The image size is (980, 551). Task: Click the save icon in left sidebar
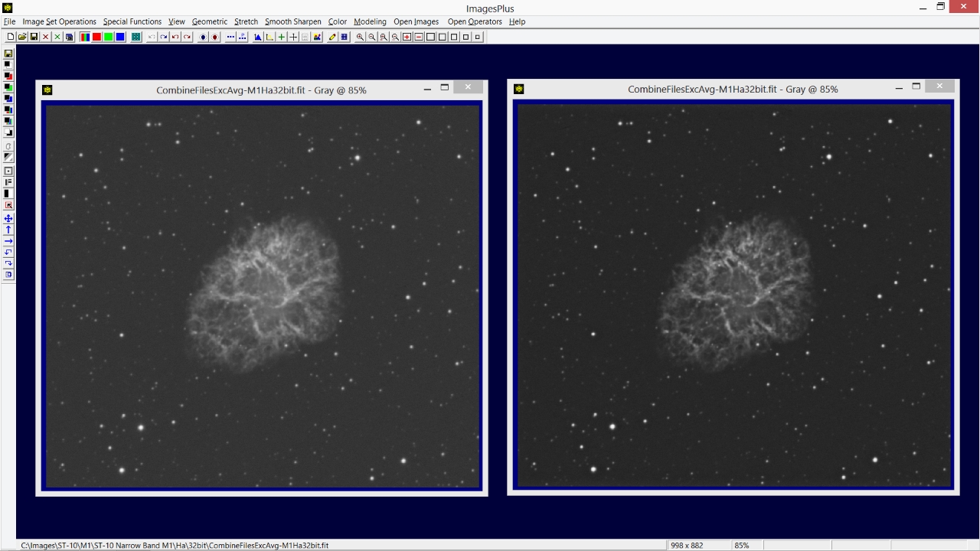[8, 54]
